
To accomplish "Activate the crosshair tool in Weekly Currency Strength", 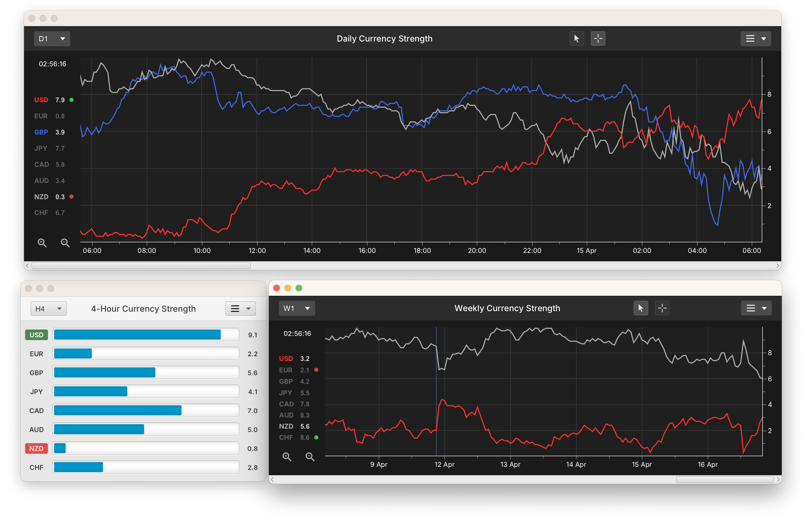I will coord(662,308).
